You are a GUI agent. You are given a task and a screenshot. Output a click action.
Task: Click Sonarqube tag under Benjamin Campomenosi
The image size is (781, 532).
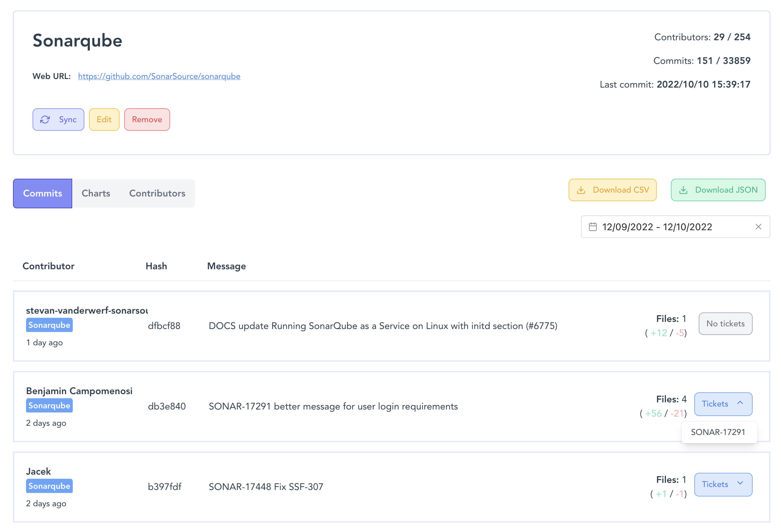pos(49,406)
